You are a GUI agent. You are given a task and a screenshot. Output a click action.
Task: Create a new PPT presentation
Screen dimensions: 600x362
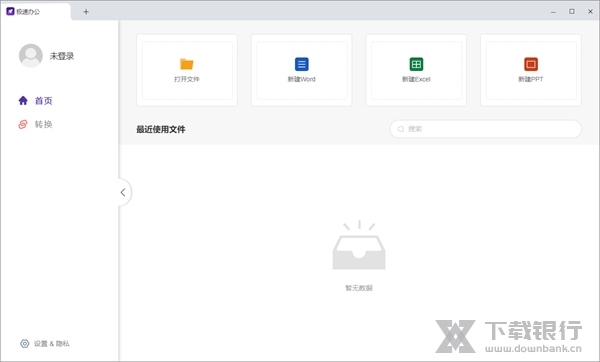coord(531,70)
